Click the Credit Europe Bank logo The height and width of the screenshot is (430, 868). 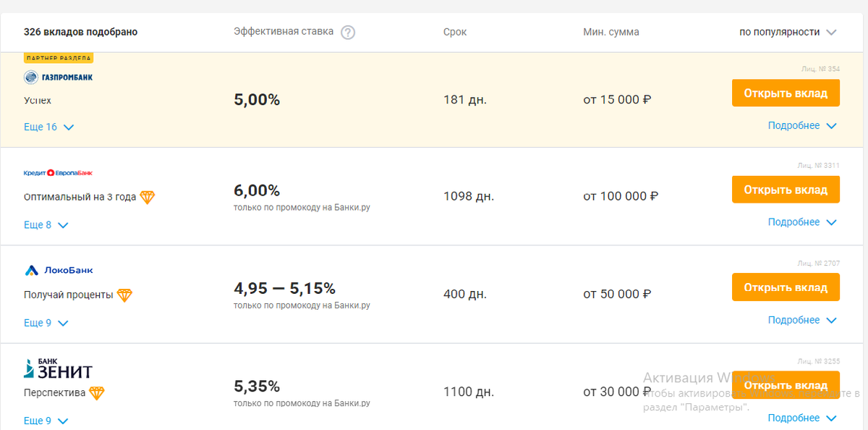pyautogui.click(x=59, y=173)
